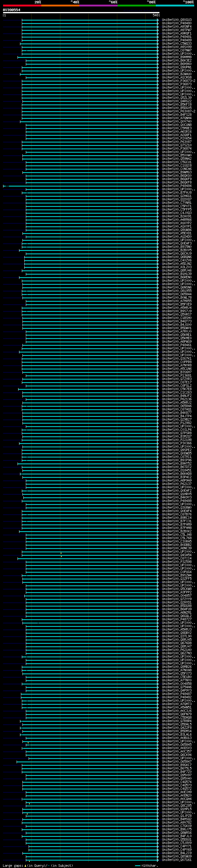Click label UniRef100_P63087-2
This screenshot has height=868, width=197.
179,111
